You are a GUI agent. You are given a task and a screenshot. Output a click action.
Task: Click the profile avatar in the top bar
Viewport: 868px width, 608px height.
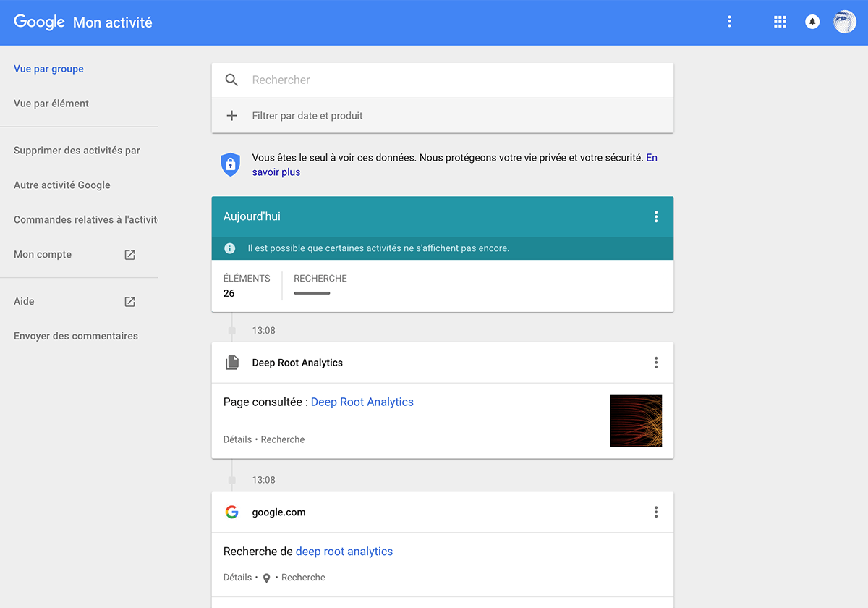tap(845, 22)
